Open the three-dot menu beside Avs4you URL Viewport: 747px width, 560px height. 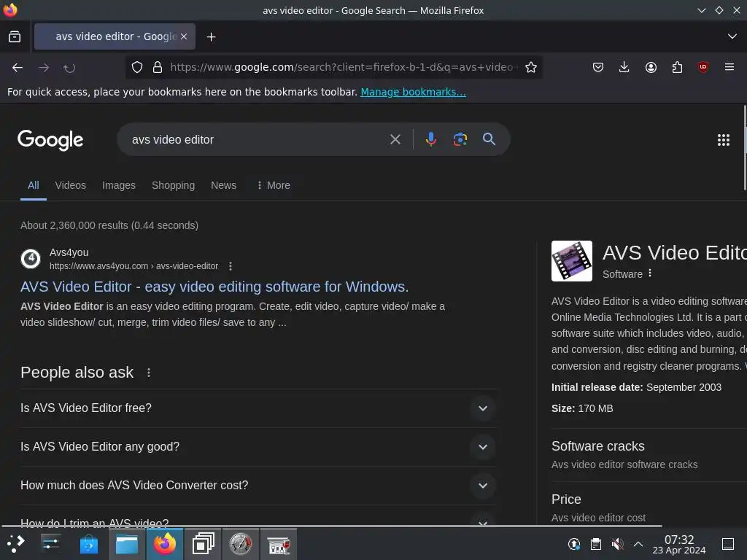point(231,266)
